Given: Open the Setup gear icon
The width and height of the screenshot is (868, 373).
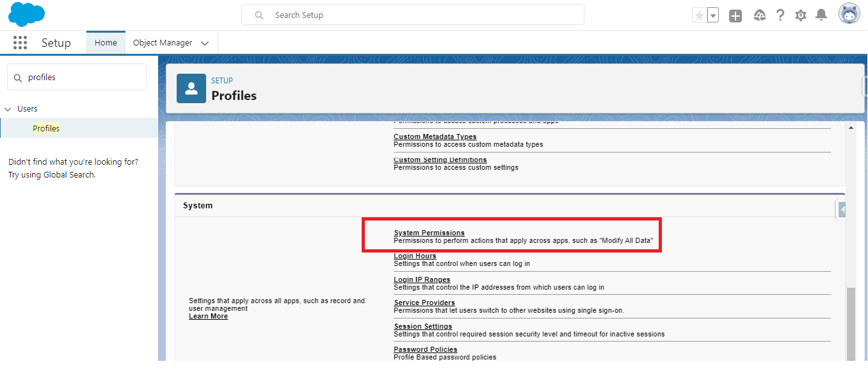Looking at the screenshot, I should point(801,15).
